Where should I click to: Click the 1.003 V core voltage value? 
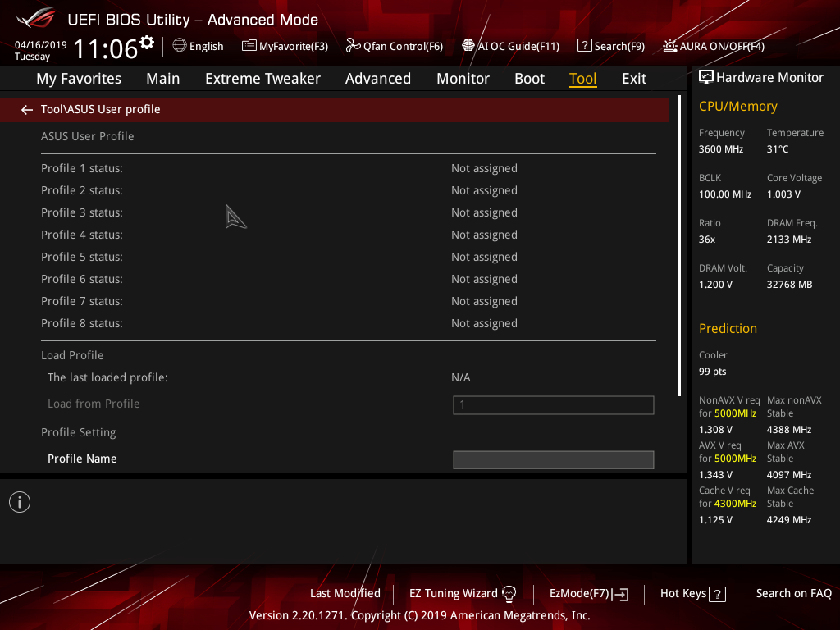coord(783,194)
